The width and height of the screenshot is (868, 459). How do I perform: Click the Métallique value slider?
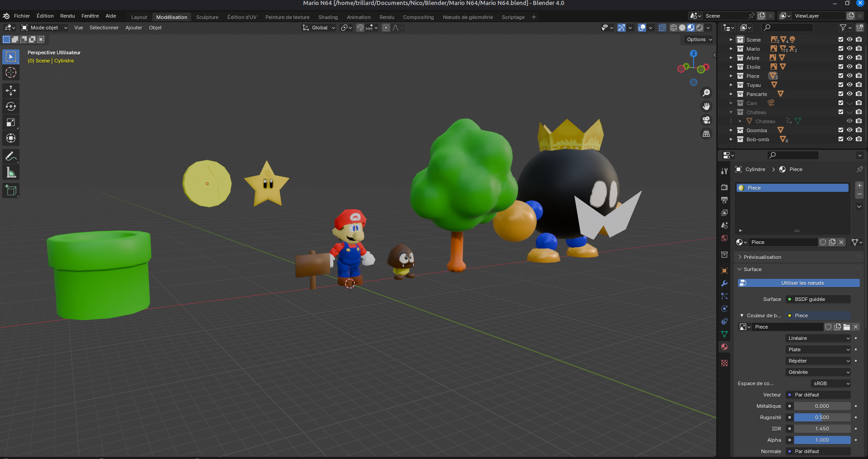[x=822, y=406]
